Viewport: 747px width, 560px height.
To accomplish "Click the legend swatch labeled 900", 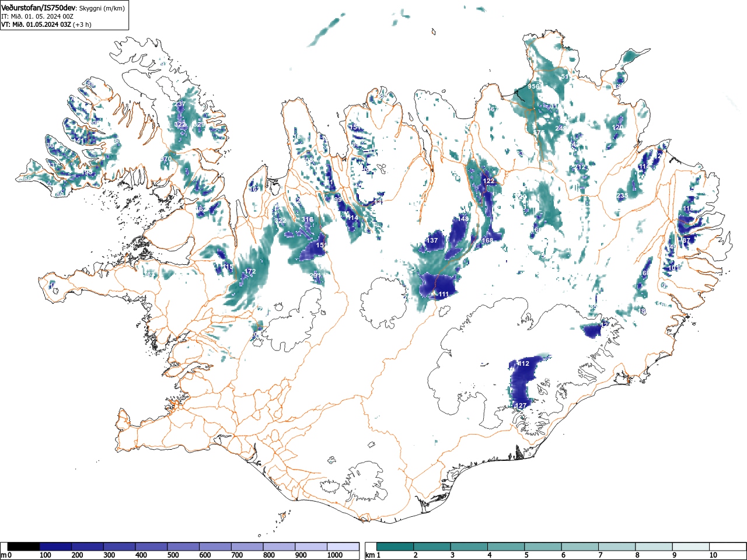I will point(311,547).
